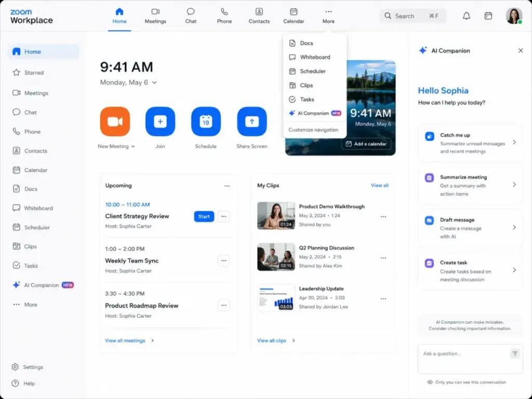Open Starred in the left sidebar

(x=28, y=73)
